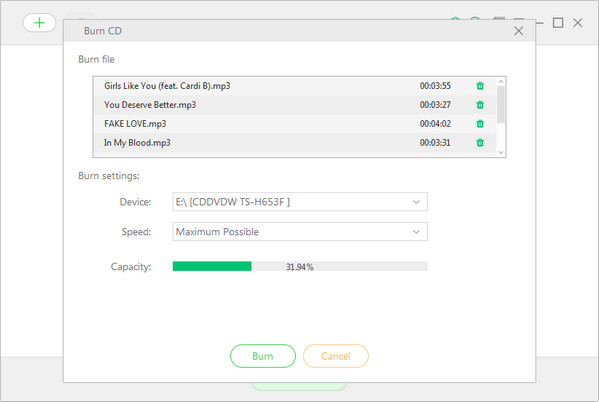599x402 pixels.
Task: Delete FAKE LOVE.mp3 using its trash icon
Action: [480, 123]
